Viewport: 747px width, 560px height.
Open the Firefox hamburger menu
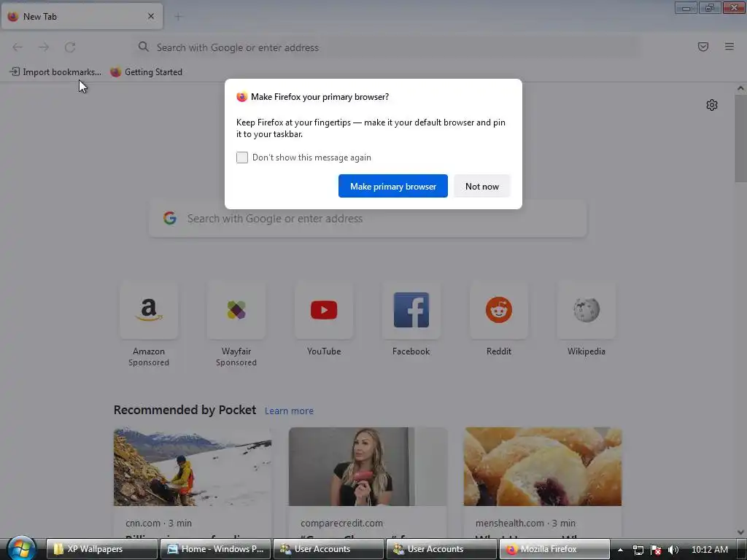click(729, 47)
